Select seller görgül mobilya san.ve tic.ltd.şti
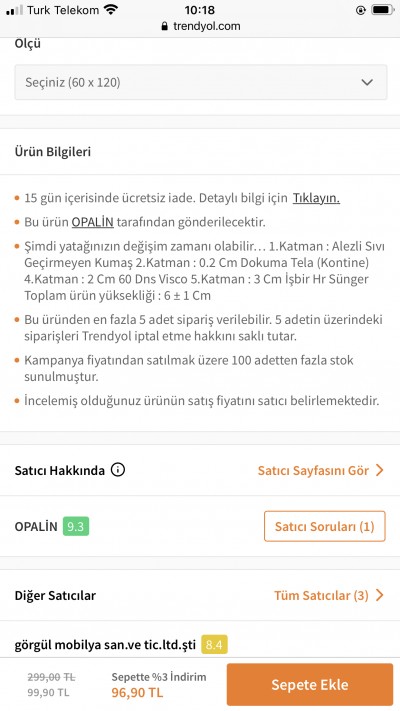This screenshot has height=711, width=400. 105,644
